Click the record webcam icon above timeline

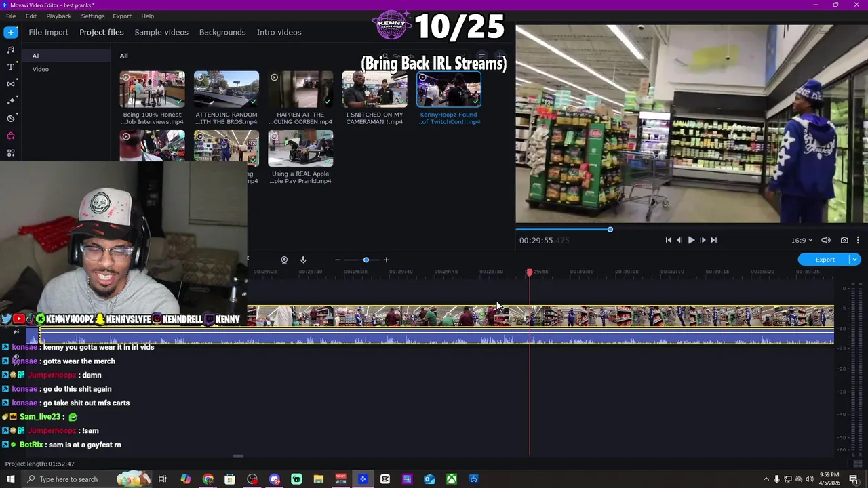click(284, 260)
